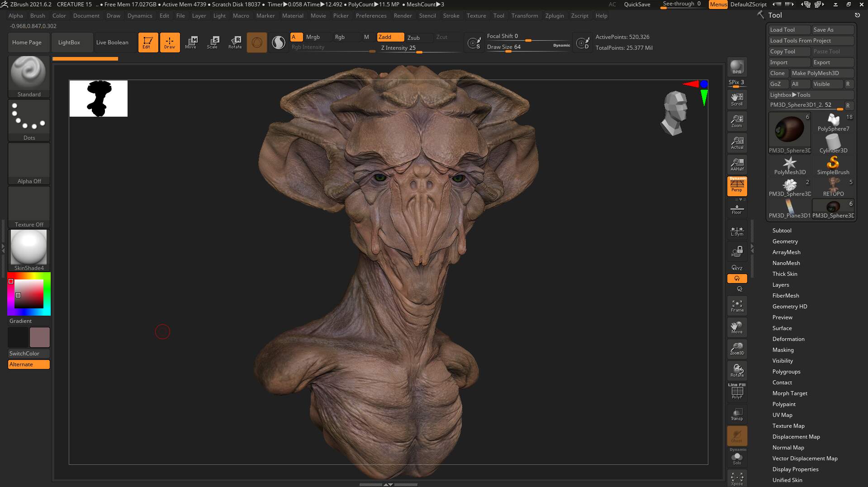Open the Texture Off selector
This screenshot has width=868, height=487.
pos(29,207)
